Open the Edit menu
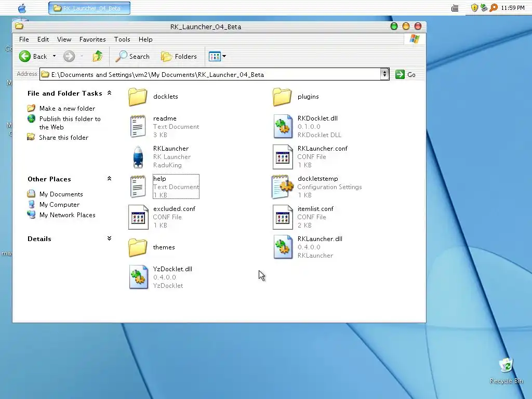532x399 pixels. coord(43,39)
